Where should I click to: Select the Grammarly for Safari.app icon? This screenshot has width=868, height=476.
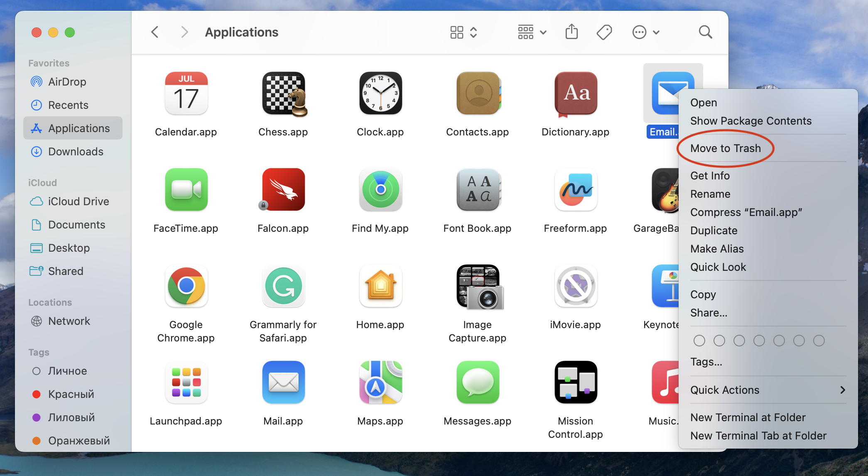click(283, 286)
